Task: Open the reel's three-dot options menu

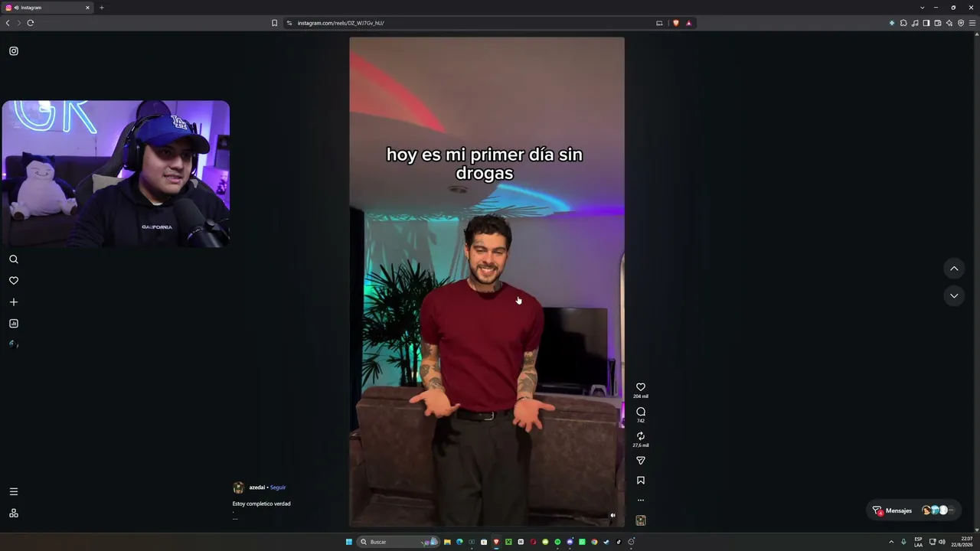Action: click(x=641, y=500)
